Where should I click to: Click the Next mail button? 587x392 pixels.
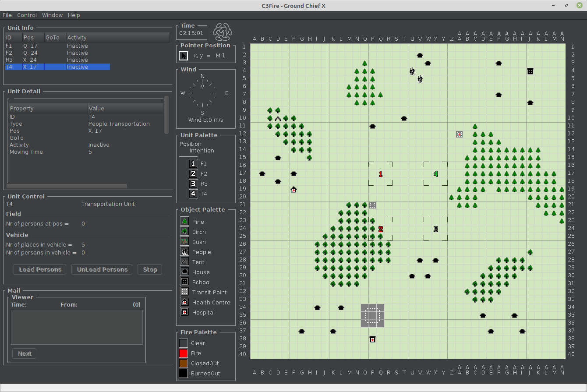tap(25, 353)
